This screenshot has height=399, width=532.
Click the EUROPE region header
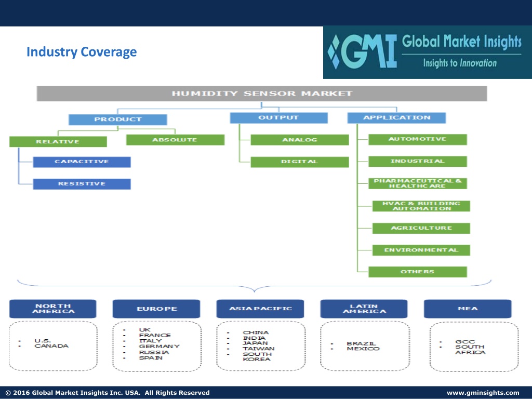pyautogui.click(x=156, y=309)
